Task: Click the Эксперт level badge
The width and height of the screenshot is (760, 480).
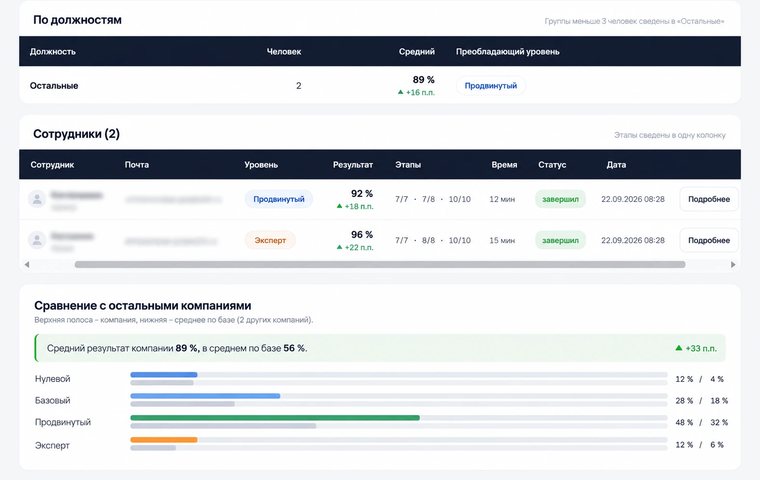Action: click(x=270, y=240)
